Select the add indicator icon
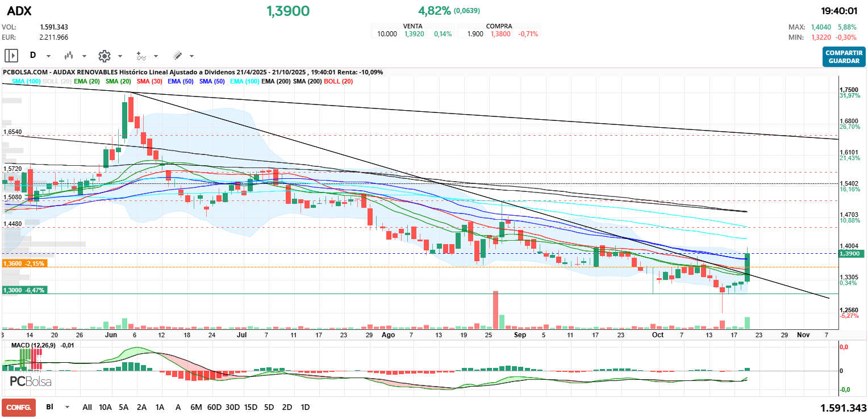 point(141,56)
